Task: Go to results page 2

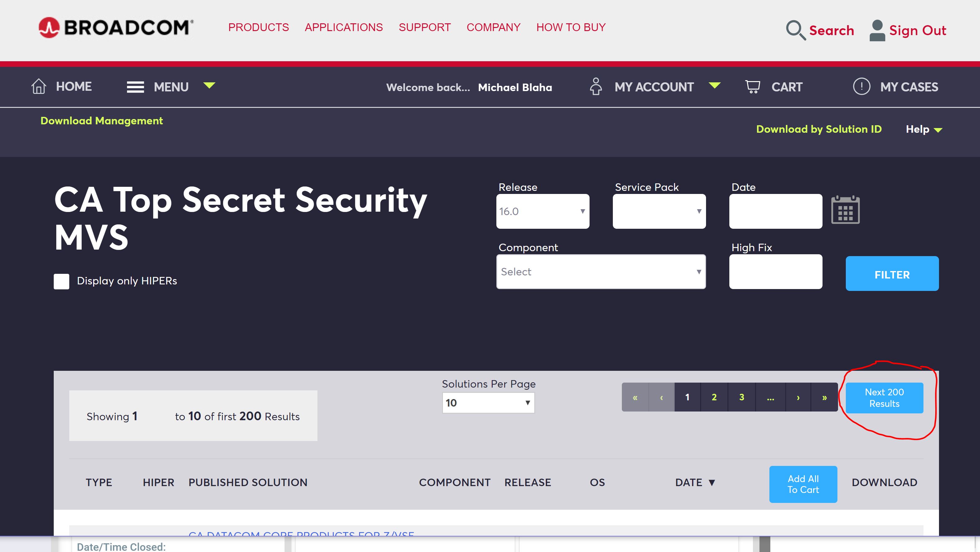Action: [714, 398]
